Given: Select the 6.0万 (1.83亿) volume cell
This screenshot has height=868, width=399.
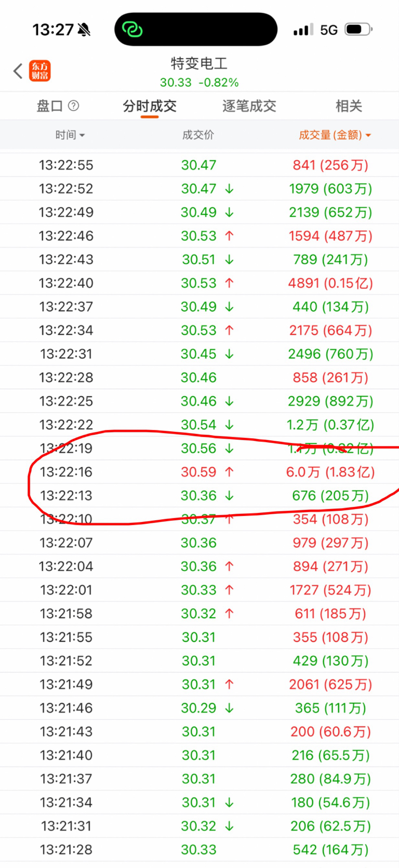Looking at the screenshot, I should pyautogui.click(x=330, y=472).
